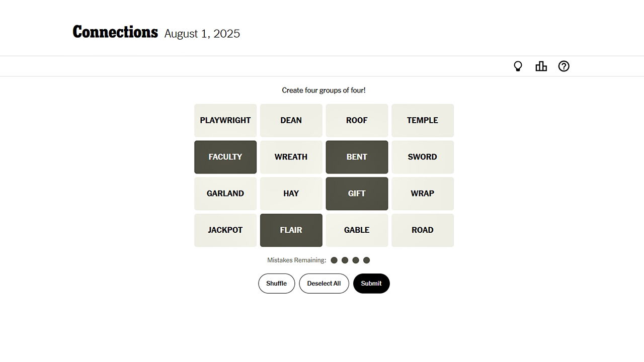Pick the GARLAND tile
The image size is (644, 362).
tap(225, 194)
